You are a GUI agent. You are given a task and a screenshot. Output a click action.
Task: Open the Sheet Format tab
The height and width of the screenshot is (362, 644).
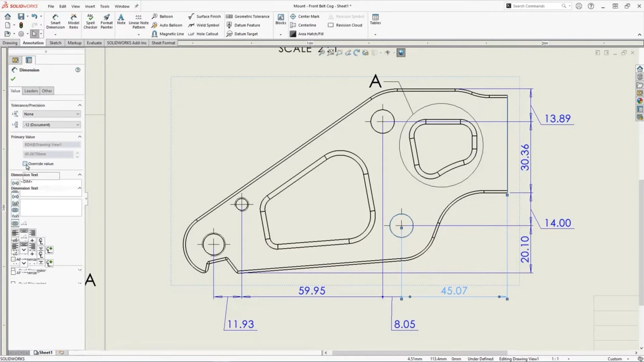click(x=163, y=43)
